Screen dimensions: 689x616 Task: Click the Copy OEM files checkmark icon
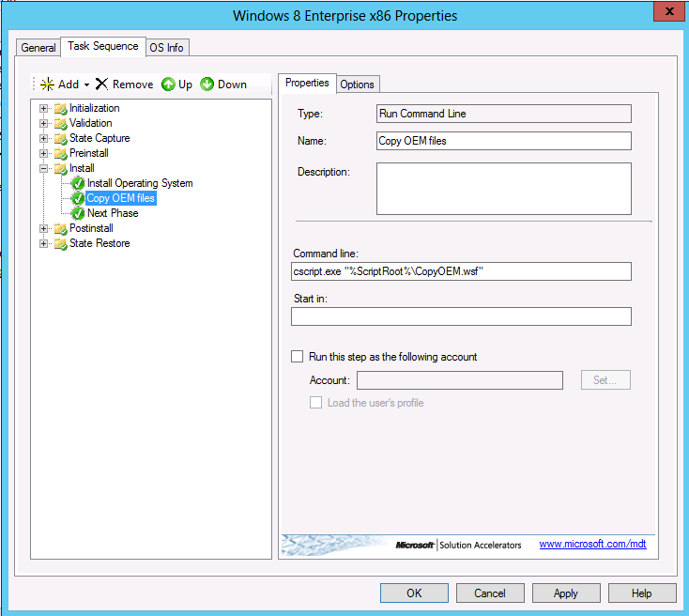pyautogui.click(x=78, y=198)
